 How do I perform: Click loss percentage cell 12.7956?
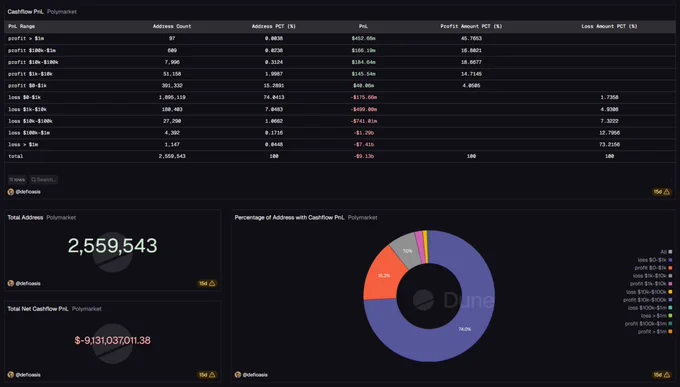(610, 133)
